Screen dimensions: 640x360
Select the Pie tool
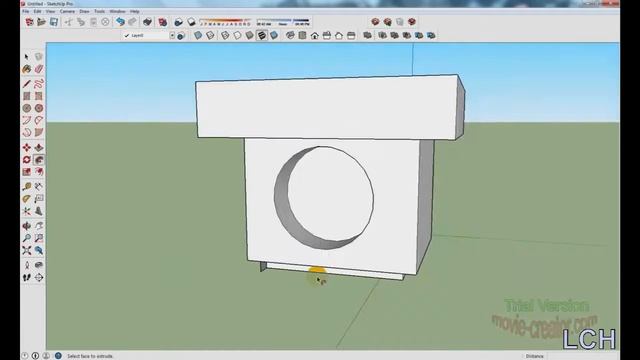point(39,133)
